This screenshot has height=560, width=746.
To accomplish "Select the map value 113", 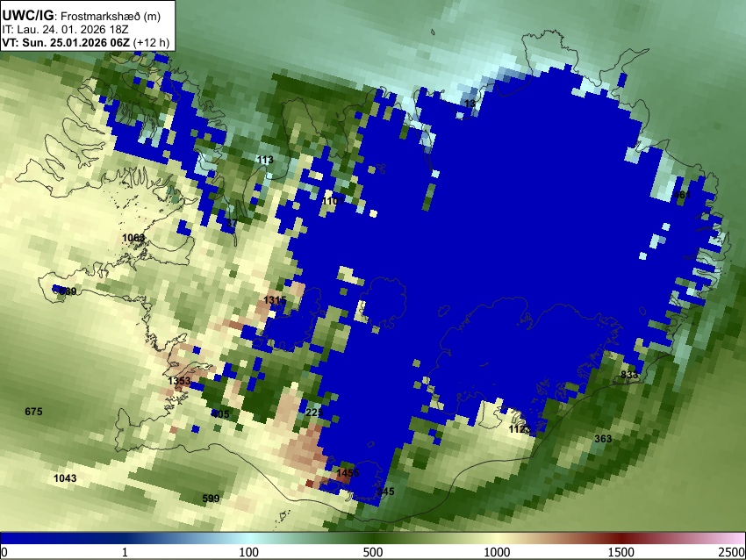I will pyautogui.click(x=265, y=160).
